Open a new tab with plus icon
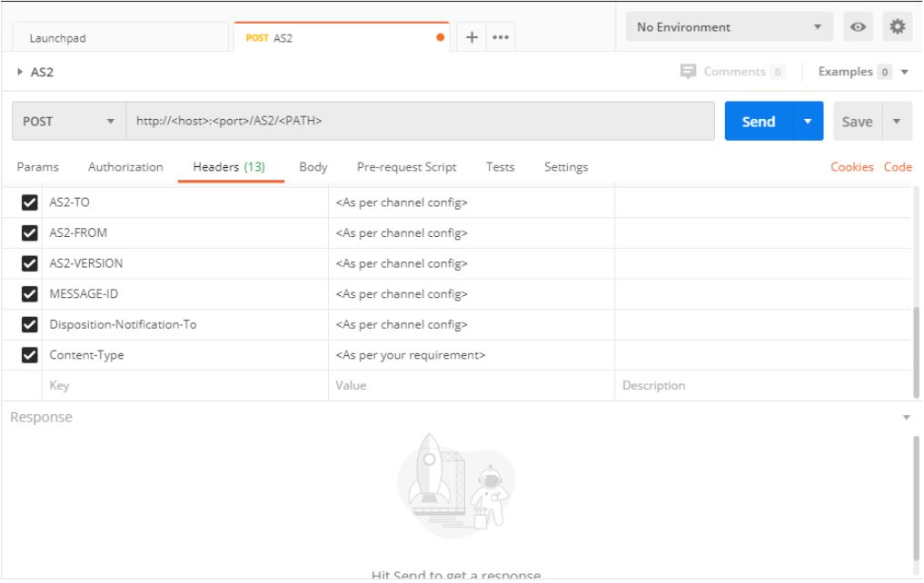 472,38
